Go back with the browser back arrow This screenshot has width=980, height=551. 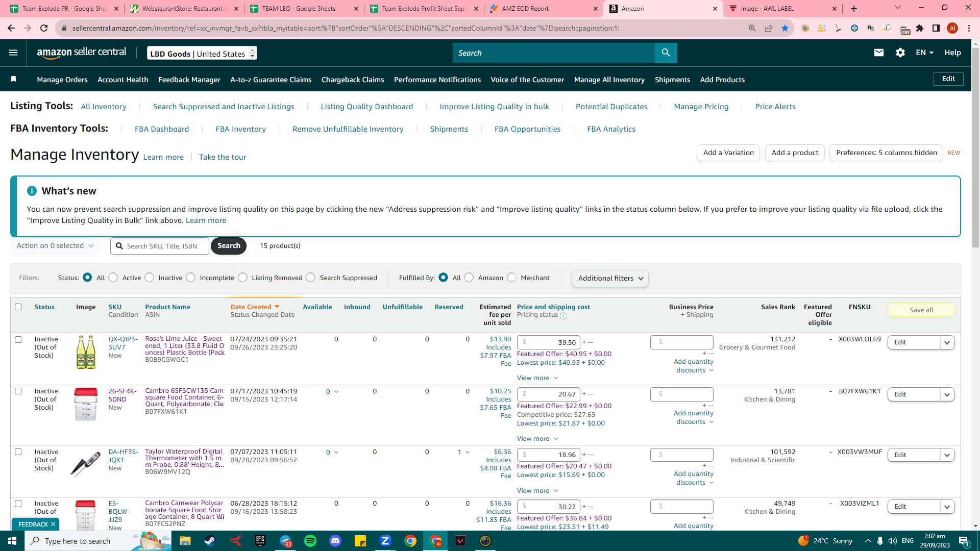coord(11,28)
